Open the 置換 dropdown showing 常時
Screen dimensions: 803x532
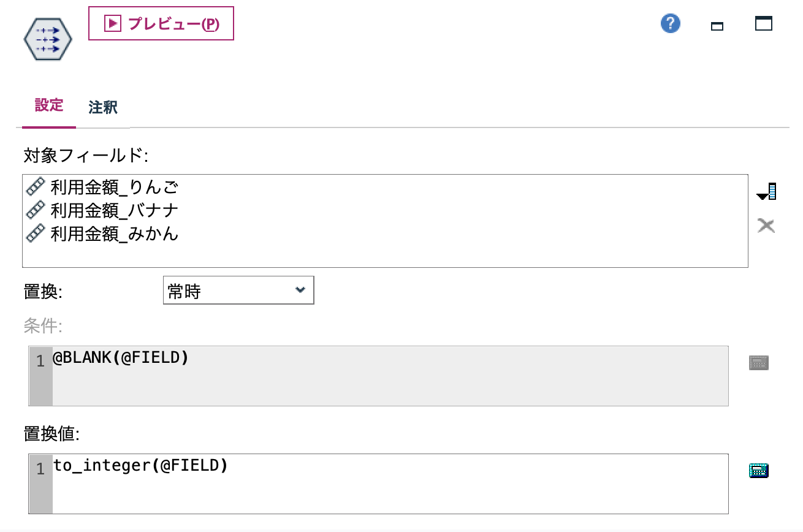[238, 290]
